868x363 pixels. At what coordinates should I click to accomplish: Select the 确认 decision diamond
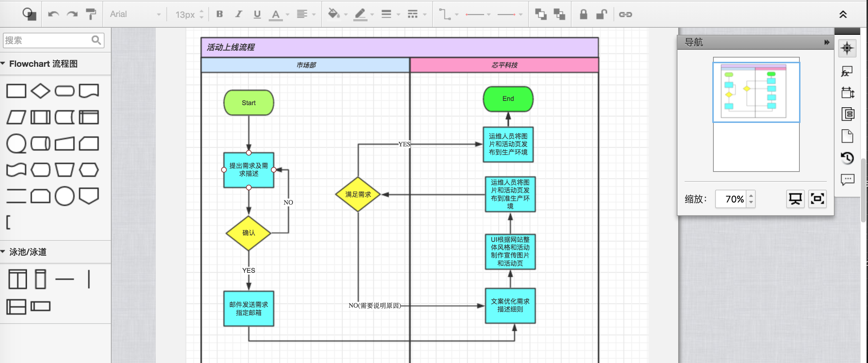248,233
